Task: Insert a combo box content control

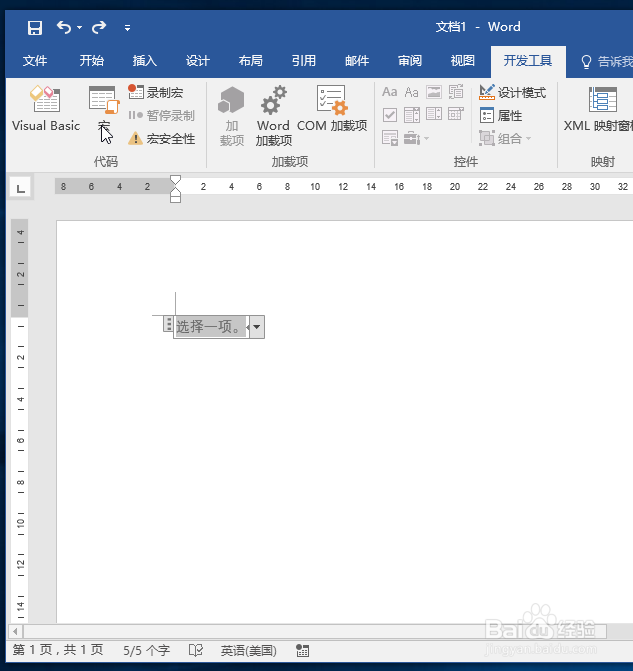Action: (412, 115)
